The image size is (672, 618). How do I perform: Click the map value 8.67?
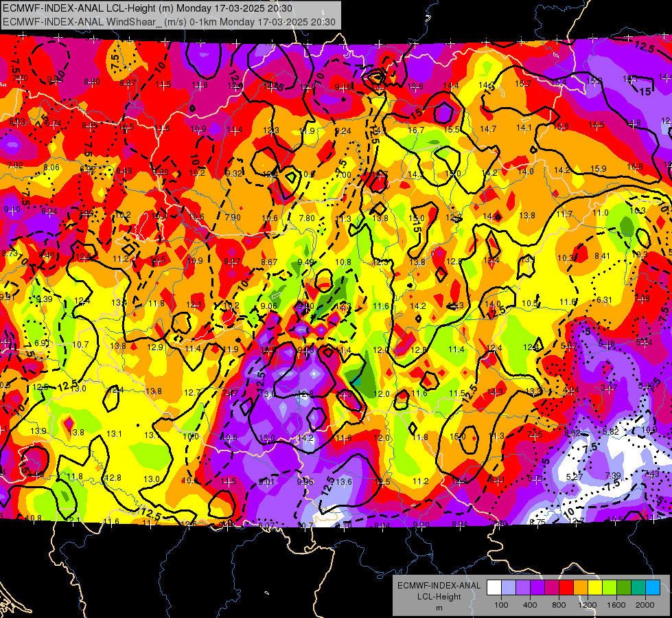tap(269, 262)
